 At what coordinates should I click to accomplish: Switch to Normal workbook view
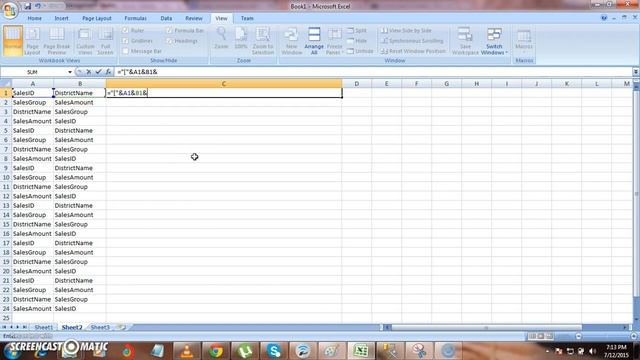[13, 40]
